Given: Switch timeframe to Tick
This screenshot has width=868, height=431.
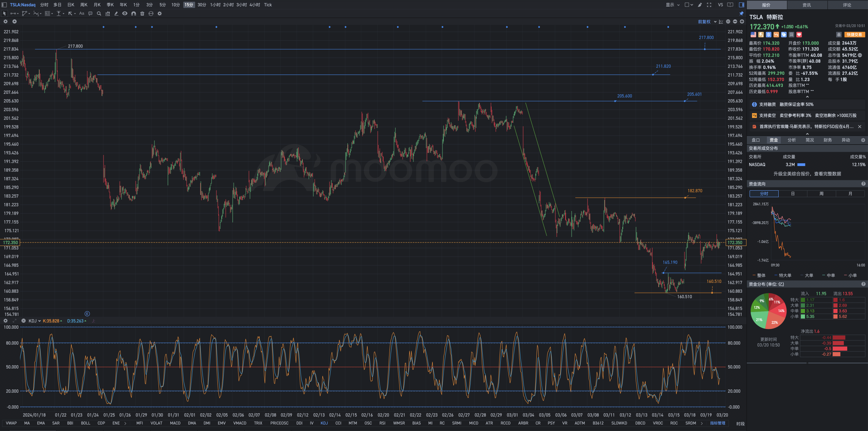Looking at the screenshot, I should pyautogui.click(x=268, y=5).
